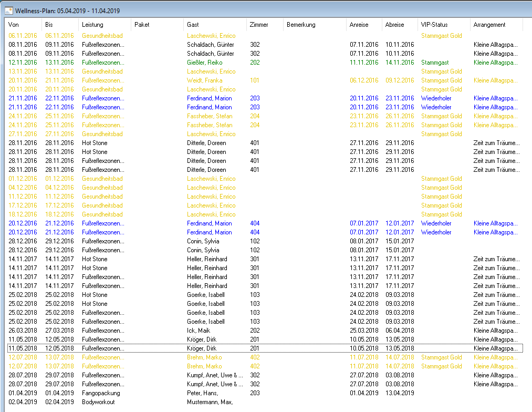Select guest Mustermann, Max,

(210, 402)
